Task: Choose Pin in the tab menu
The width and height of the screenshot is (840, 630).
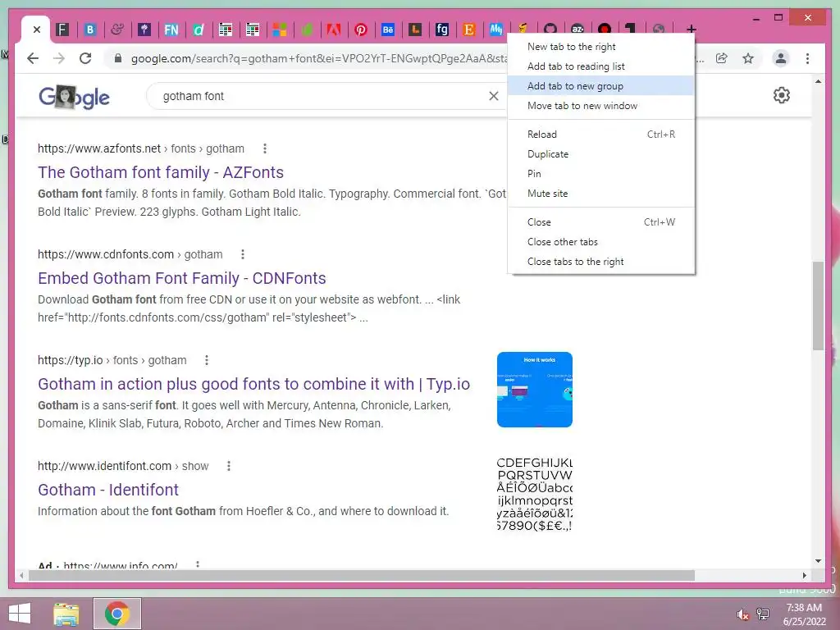Action: (601, 174)
